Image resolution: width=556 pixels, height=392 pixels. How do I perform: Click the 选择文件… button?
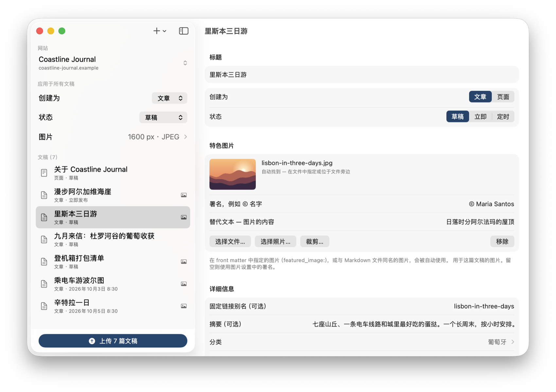(x=230, y=241)
